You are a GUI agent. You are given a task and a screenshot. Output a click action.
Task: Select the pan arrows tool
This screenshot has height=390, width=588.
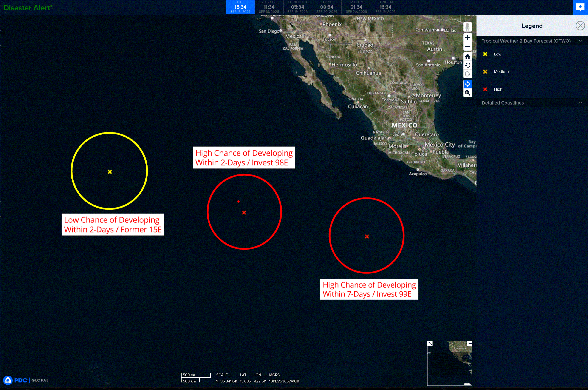467,84
